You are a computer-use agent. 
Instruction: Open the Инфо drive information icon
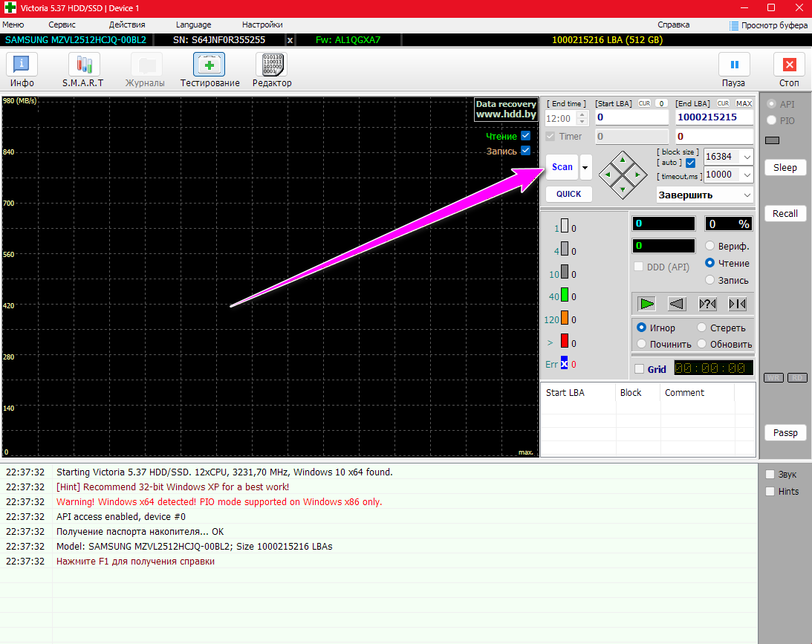click(22, 65)
